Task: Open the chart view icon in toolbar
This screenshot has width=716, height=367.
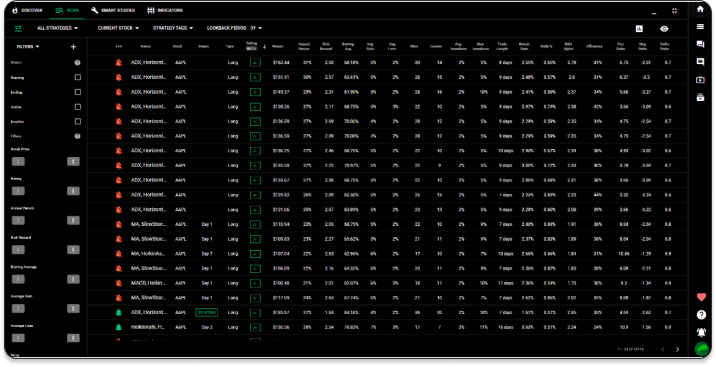Action: pyautogui.click(x=639, y=28)
